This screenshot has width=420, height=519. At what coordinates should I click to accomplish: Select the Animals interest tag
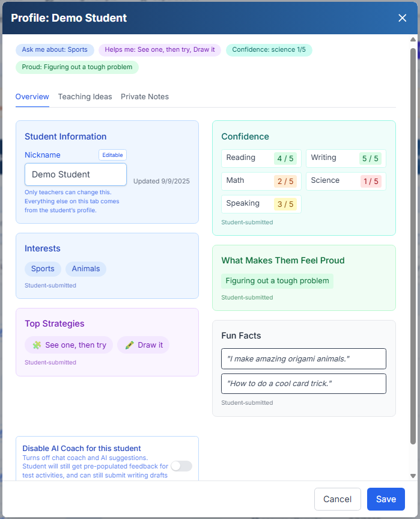pos(86,269)
